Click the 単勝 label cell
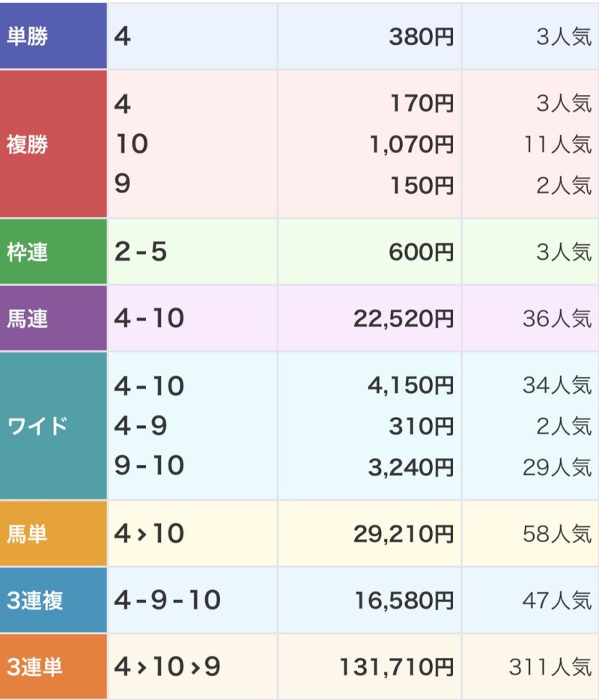Screen dimensions: 599x700 click(x=52, y=36)
